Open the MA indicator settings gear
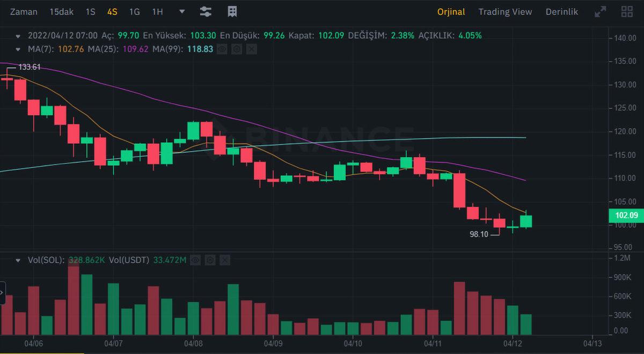 click(x=237, y=49)
